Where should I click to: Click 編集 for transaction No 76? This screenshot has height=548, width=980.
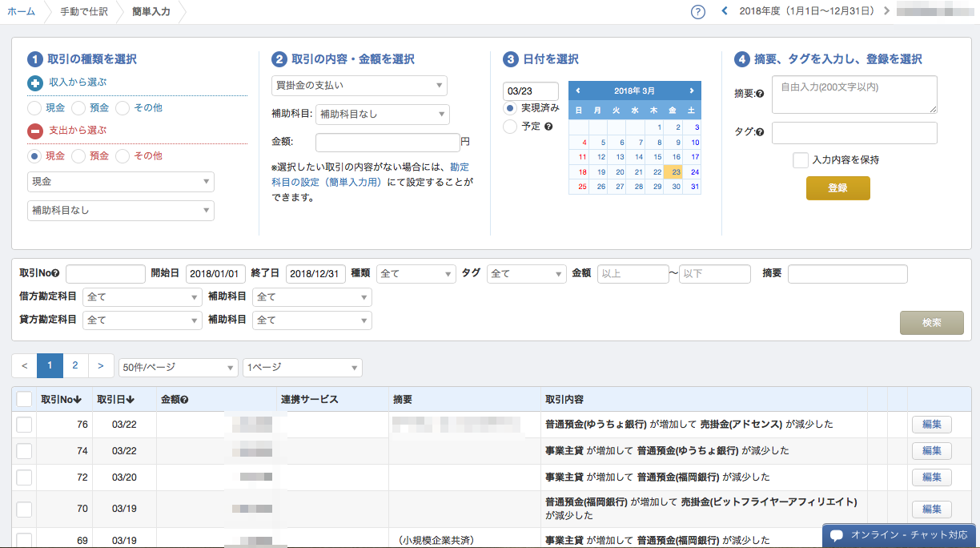pyautogui.click(x=931, y=425)
